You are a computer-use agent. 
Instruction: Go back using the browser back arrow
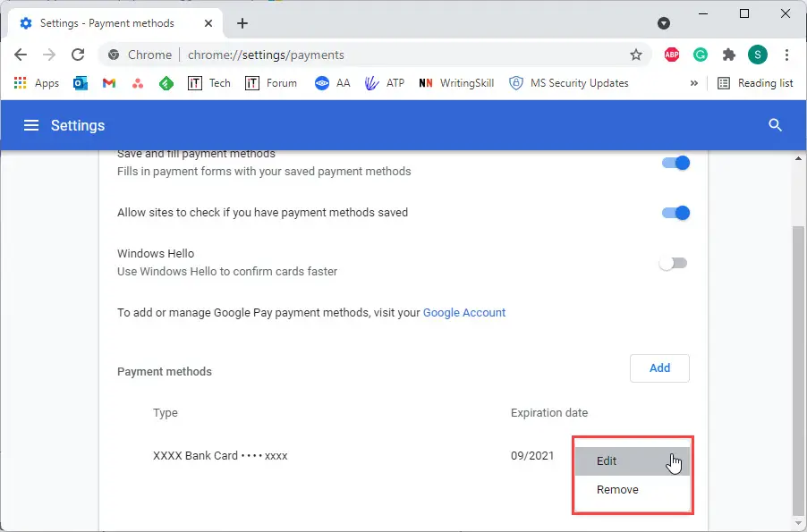pos(21,55)
